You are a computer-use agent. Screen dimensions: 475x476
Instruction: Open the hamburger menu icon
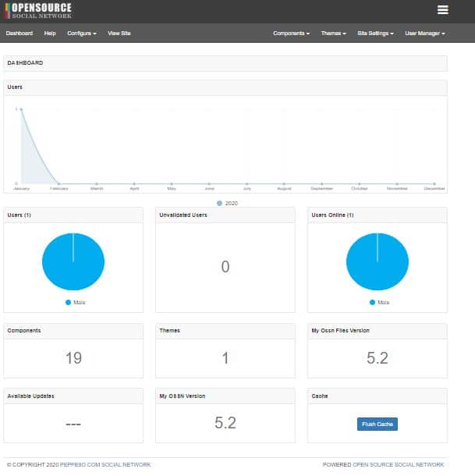click(443, 10)
